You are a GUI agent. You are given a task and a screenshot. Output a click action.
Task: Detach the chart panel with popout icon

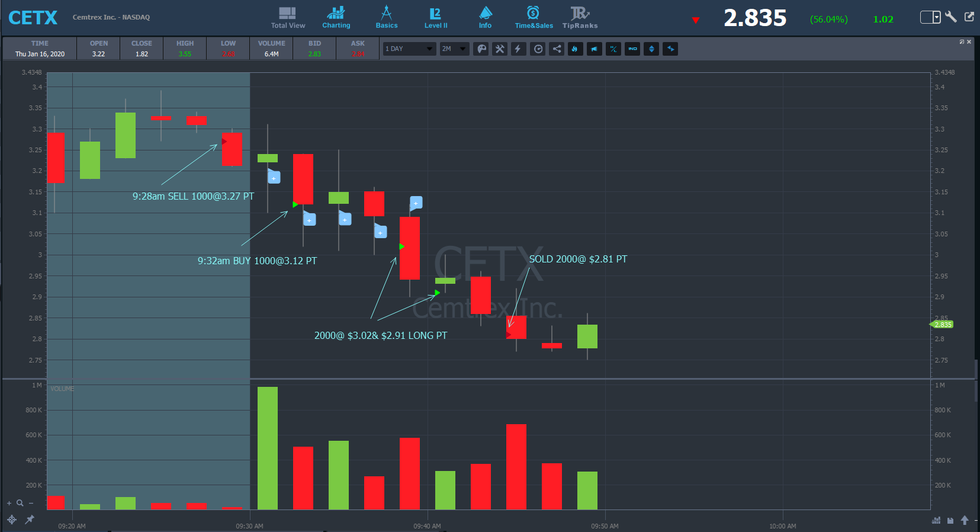pyautogui.click(x=962, y=41)
